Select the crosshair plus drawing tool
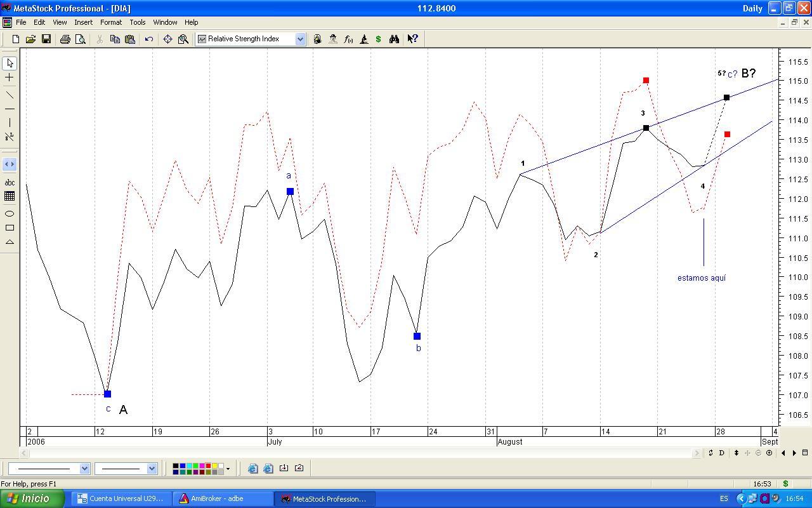 pos(10,77)
